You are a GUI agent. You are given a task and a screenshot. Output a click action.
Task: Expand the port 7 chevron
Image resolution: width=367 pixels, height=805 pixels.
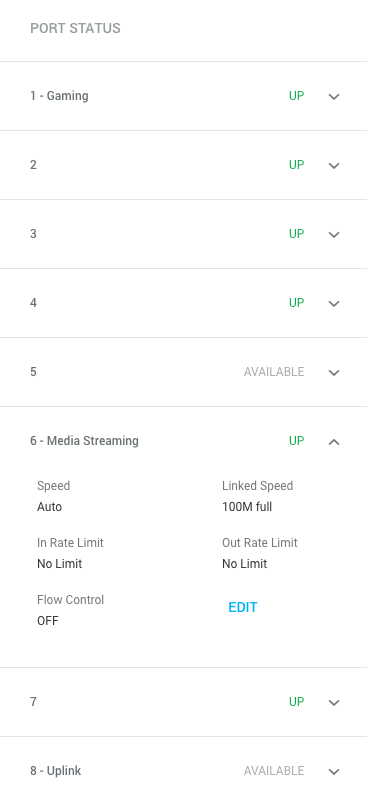(x=334, y=702)
